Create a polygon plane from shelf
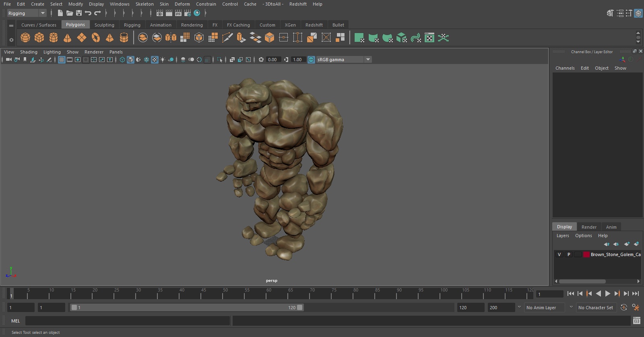 (82, 38)
